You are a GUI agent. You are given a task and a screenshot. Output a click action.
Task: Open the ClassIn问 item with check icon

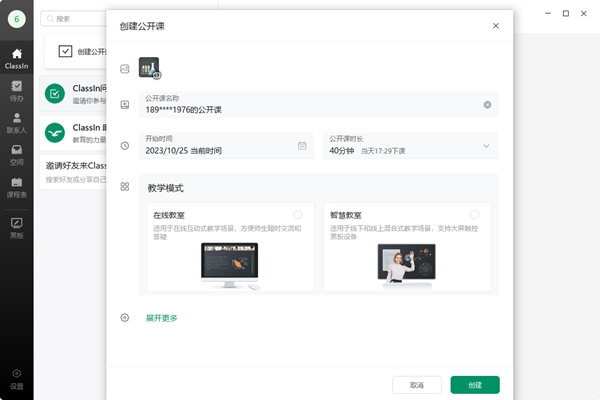[73, 94]
